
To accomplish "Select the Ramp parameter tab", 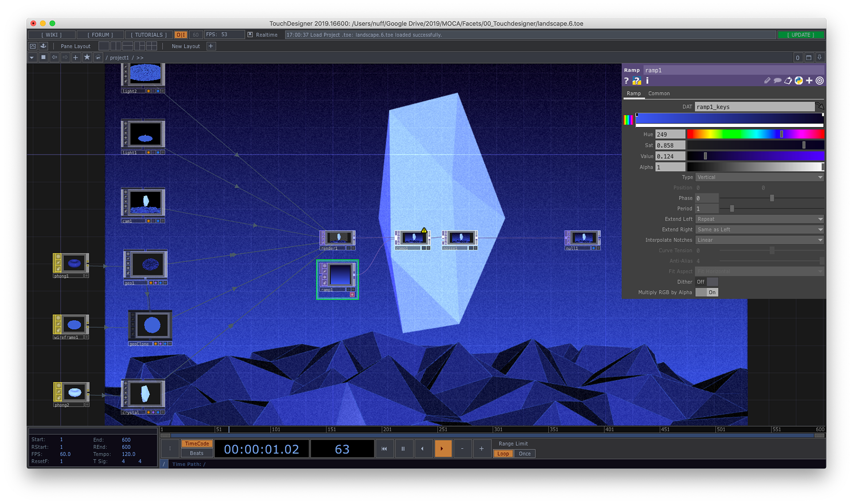I will [634, 94].
